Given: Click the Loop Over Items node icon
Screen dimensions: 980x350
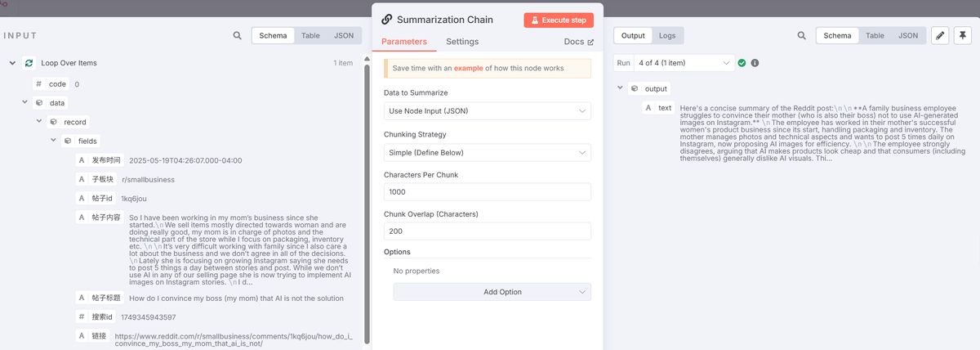Looking at the screenshot, I should (x=29, y=63).
